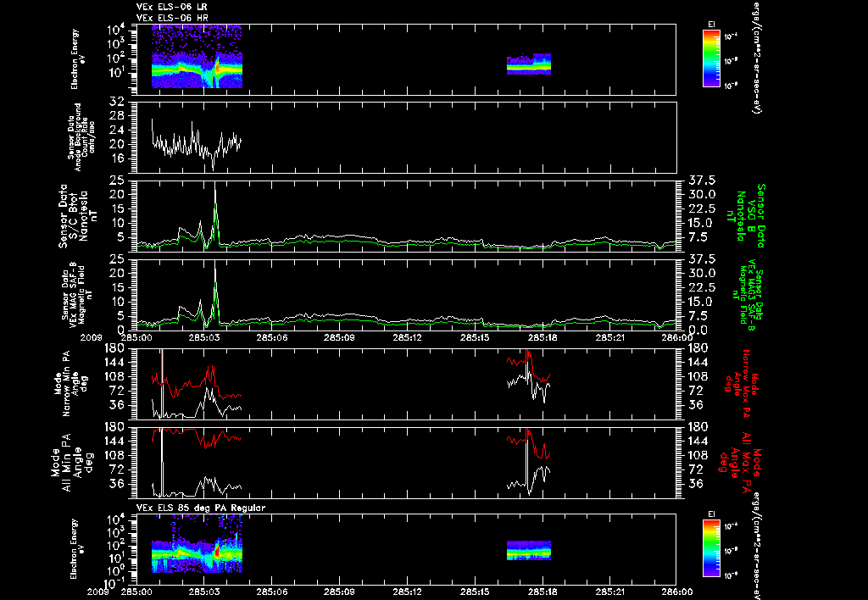Click the '32' tick on the count rate axis
The width and height of the screenshot is (868, 600).
click(117, 102)
